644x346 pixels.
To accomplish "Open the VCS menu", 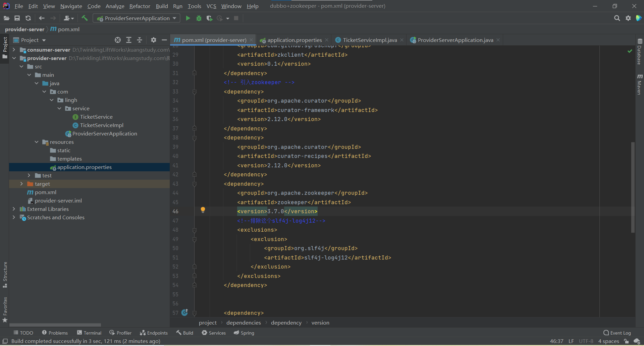I will [211, 6].
